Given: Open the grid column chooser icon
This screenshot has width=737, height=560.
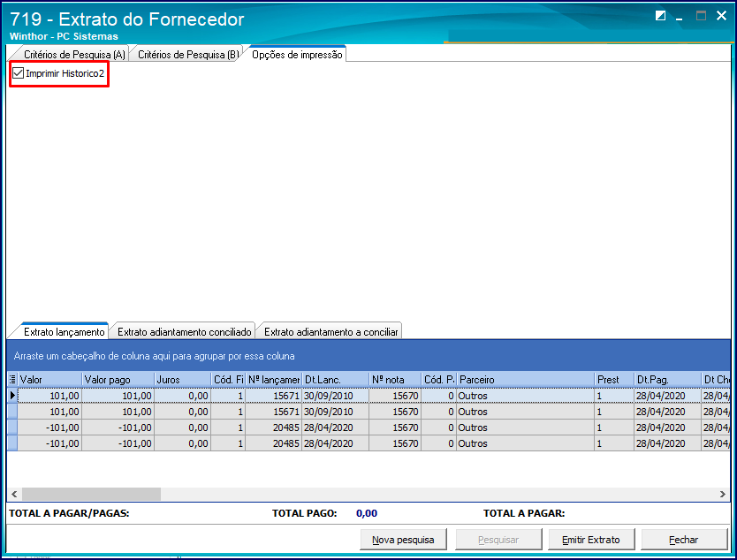Looking at the screenshot, I should [12, 379].
